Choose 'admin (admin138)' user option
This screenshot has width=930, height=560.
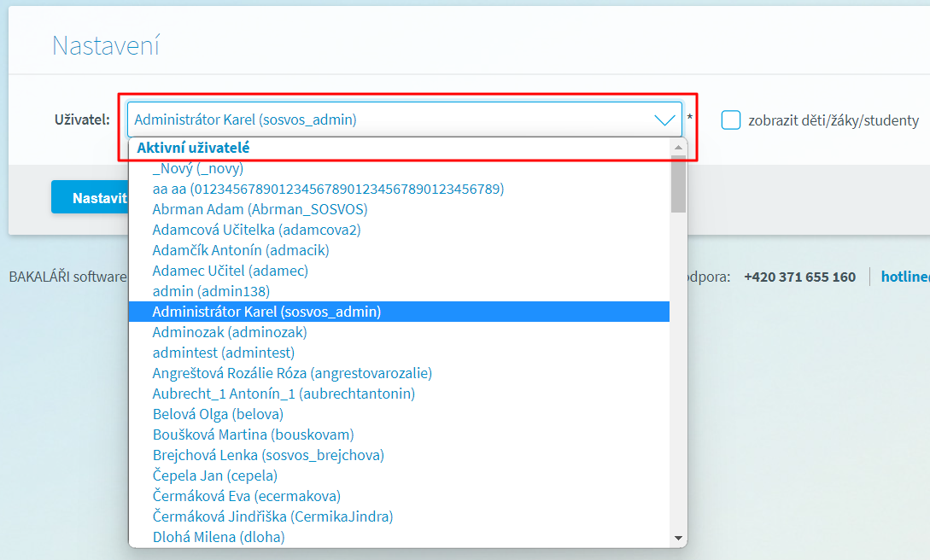pos(211,291)
